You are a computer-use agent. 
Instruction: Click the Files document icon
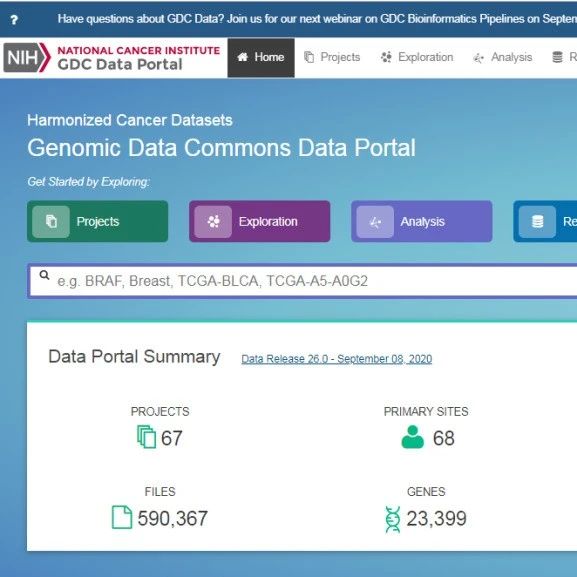click(122, 517)
